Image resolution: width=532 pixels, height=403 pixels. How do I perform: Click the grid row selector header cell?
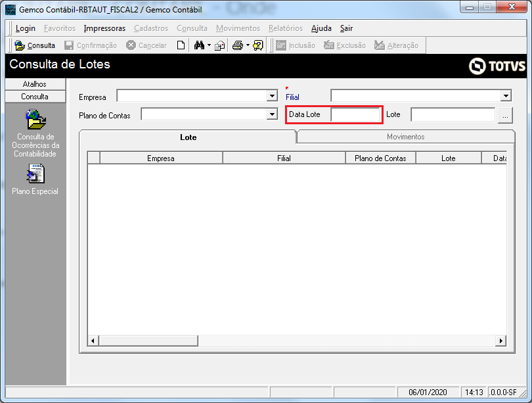tap(94, 158)
